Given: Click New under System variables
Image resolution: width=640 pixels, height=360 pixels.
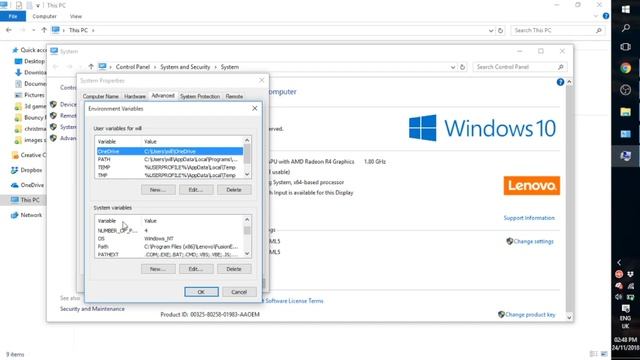Looking at the screenshot, I should tap(158, 269).
